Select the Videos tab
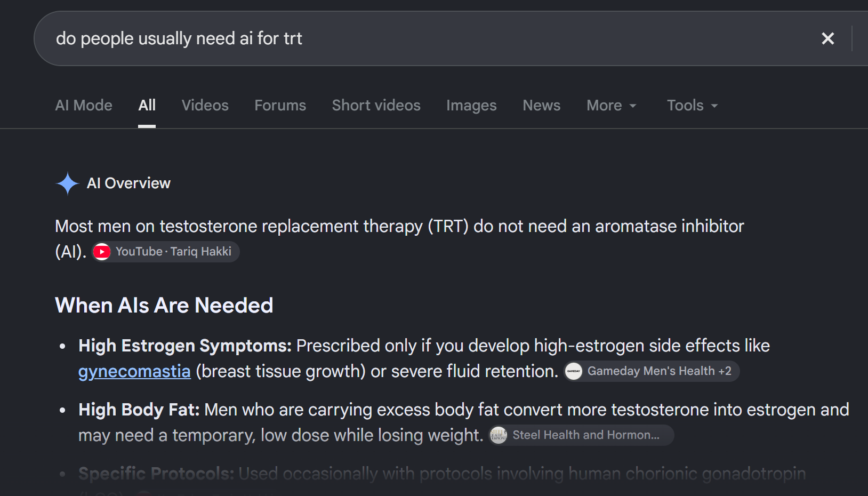Viewport: 868px width, 496px height. pos(205,106)
